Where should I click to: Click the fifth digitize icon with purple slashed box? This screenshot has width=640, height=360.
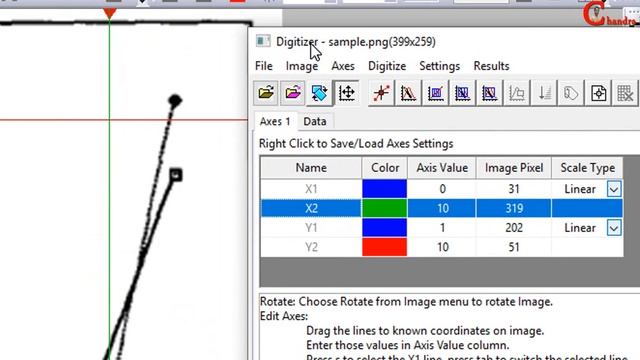[489, 93]
